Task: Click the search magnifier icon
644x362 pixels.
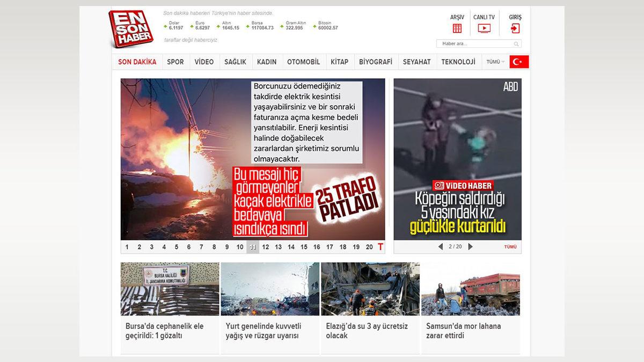Action: click(x=516, y=44)
